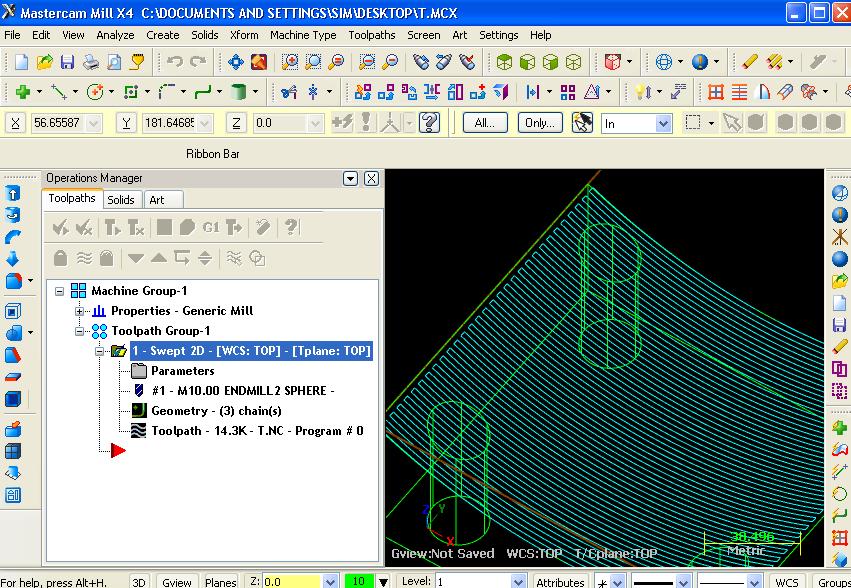Click the Print icon in toolbar
The height and width of the screenshot is (588, 851).
coord(91,62)
